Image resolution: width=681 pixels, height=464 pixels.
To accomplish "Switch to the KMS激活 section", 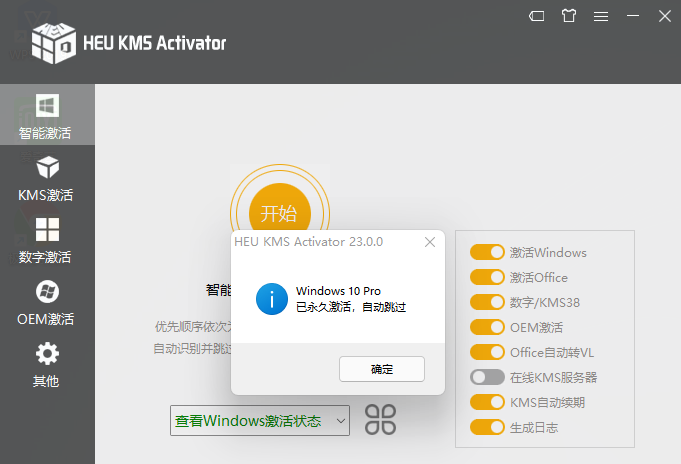I will pyautogui.click(x=46, y=178).
